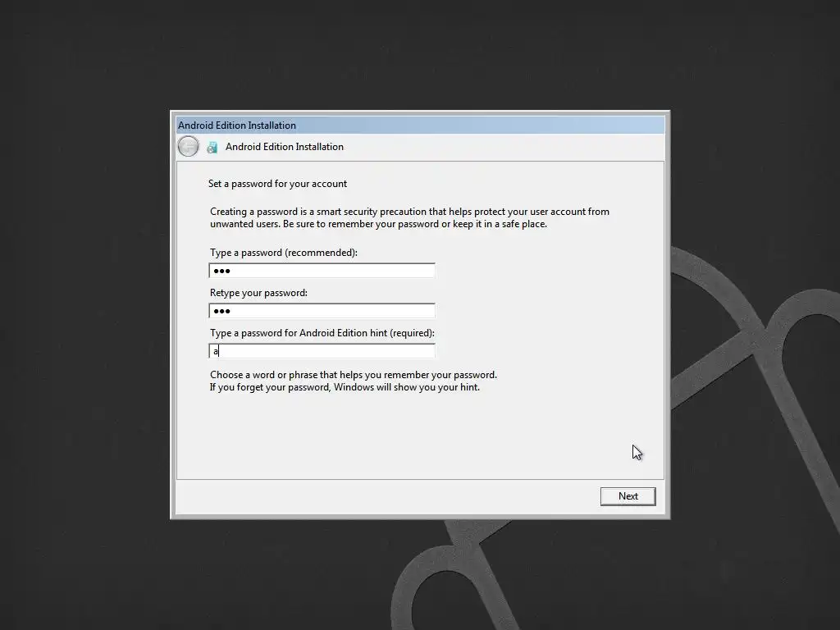Viewport: 840px width, 630px height.
Task: Click the 'Retype your password:' label
Action: 258,293
